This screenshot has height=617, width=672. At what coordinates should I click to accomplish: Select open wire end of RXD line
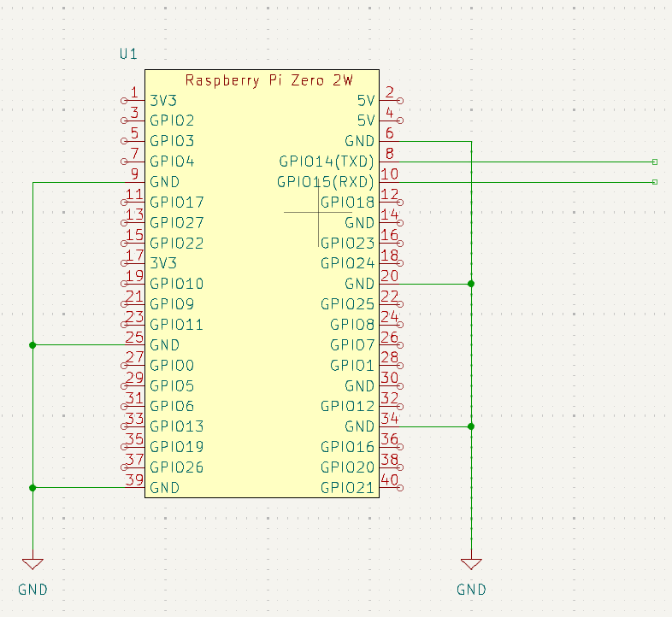pos(654,182)
